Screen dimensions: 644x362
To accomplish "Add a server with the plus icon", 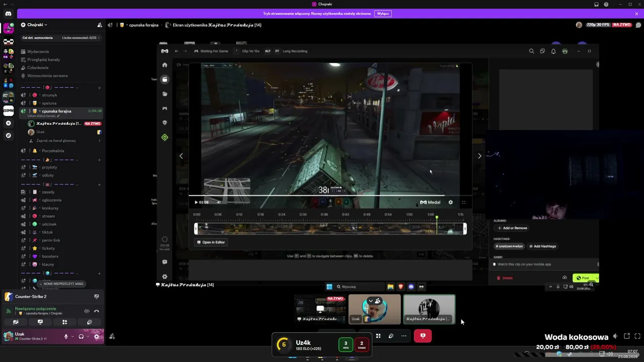I will (8, 123).
